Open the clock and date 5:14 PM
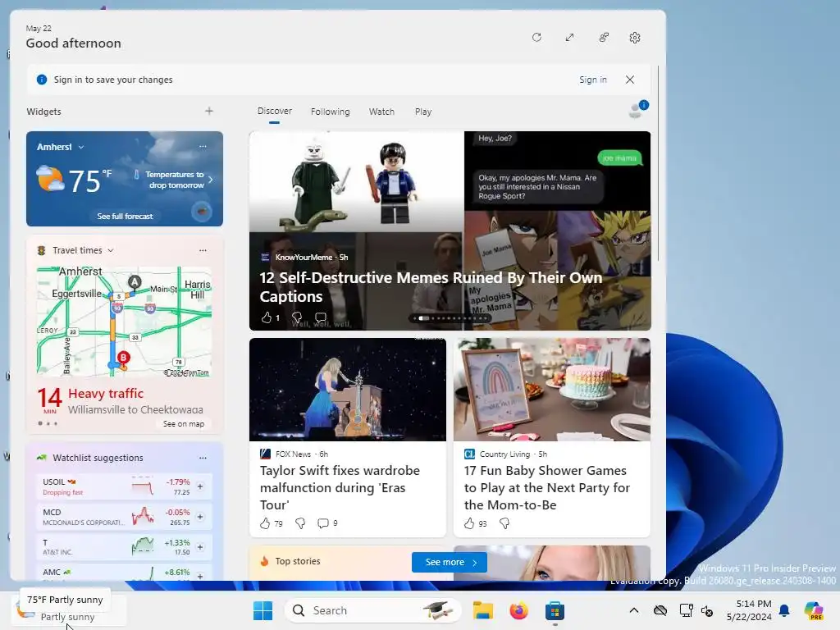This screenshot has width=840, height=630. pos(749,610)
